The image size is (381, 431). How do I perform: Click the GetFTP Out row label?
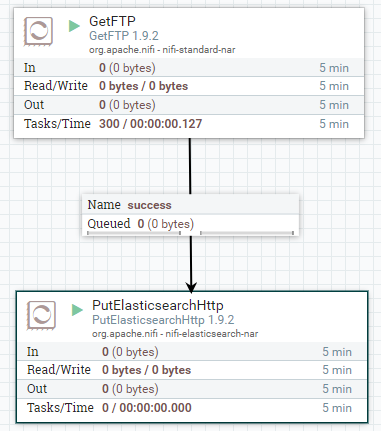point(34,105)
